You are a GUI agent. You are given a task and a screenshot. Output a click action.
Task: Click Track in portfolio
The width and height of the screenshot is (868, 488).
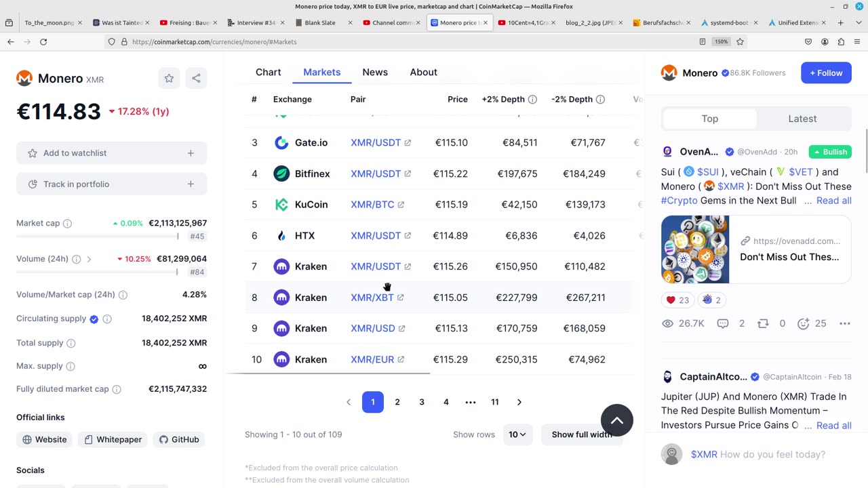(x=111, y=184)
